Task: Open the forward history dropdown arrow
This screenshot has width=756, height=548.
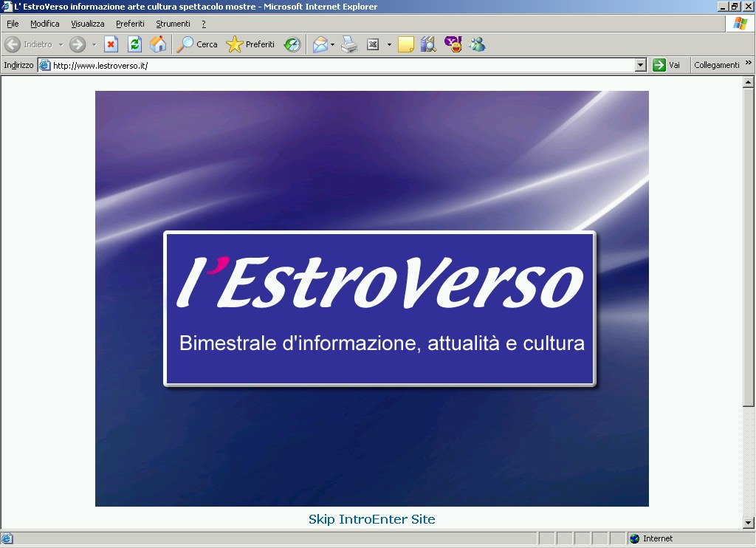Action: [x=94, y=44]
